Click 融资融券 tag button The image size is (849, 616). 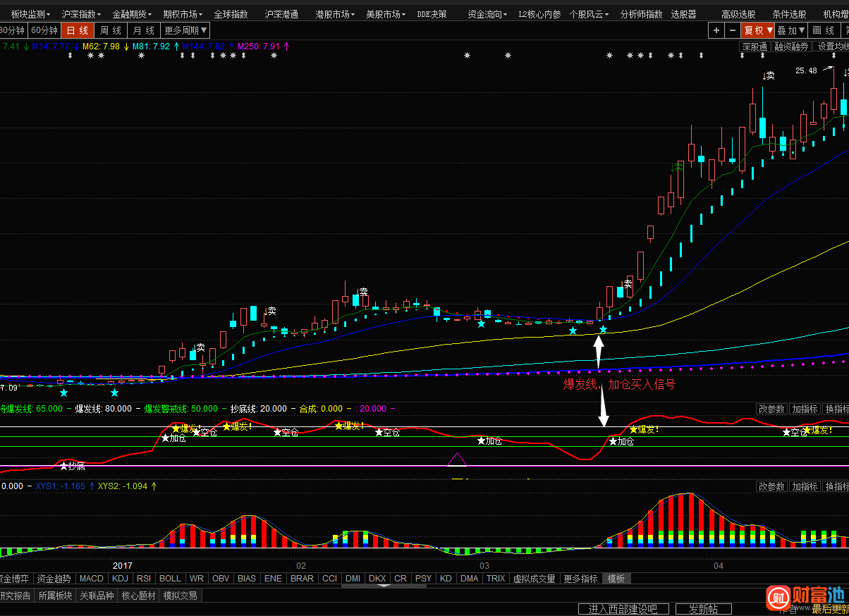pos(791,47)
